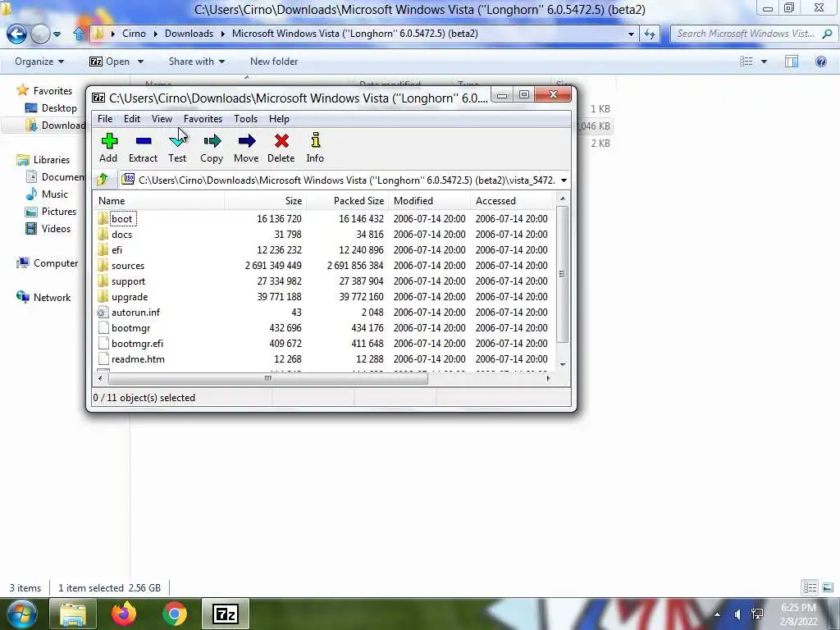This screenshot has width=840, height=630.
Task: Select the support folder
Action: (128, 281)
